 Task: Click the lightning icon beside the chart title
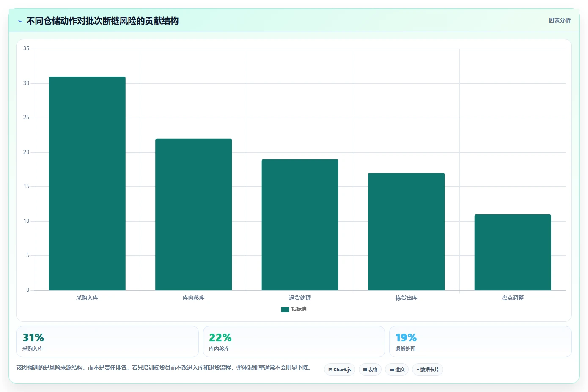[x=20, y=21]
